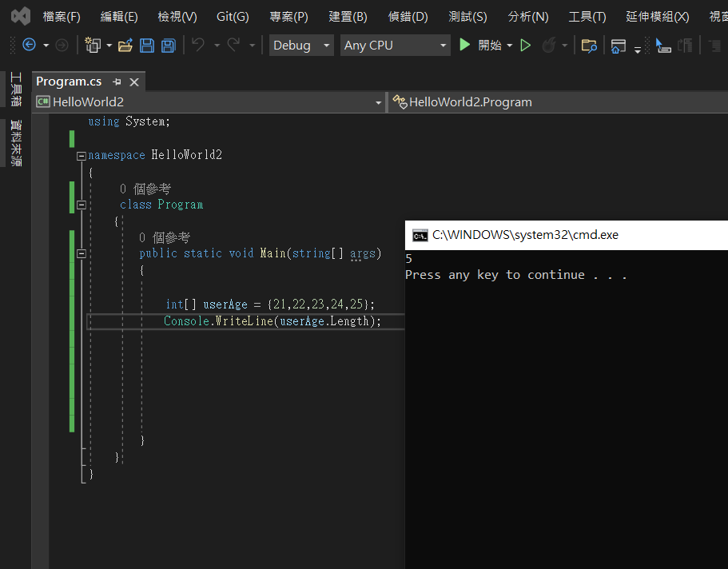Open the Git(G) menu
This screenshot has height=569, width=728.
click(x=233, y=17)
